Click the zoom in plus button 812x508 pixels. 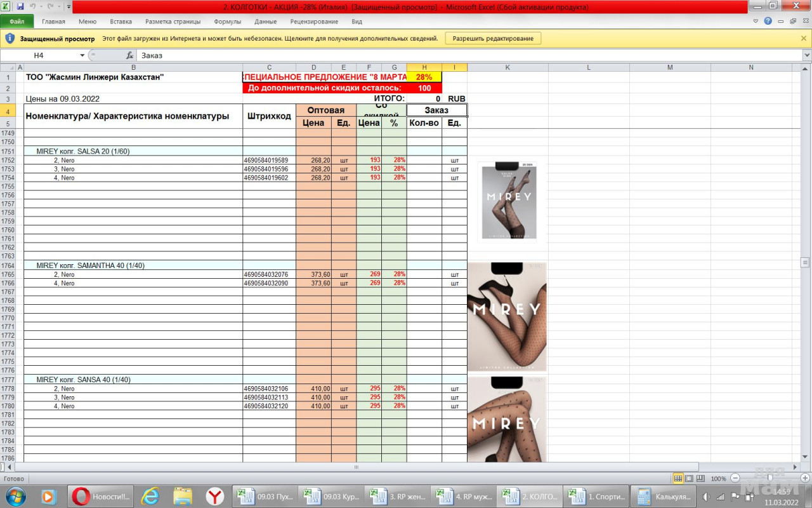[x=804, y=478]
